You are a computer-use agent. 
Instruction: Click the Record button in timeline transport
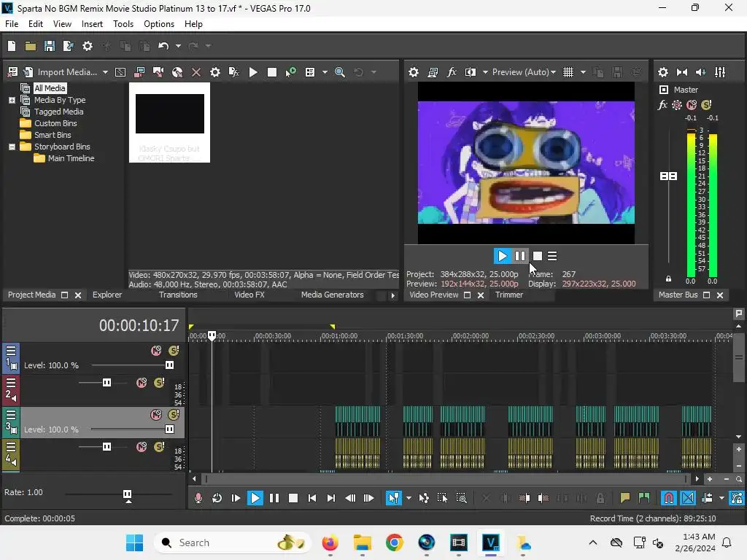[198, 498]
